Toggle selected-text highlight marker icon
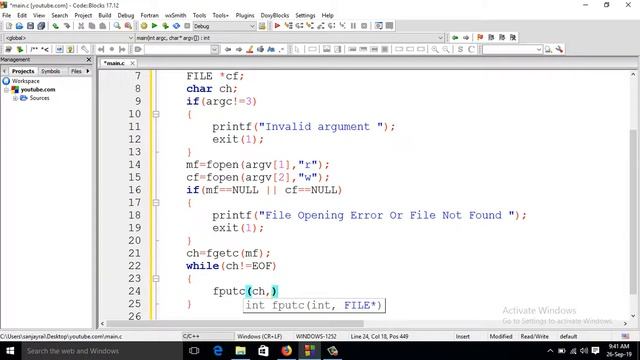The width and height of the screenshot is (640, 360). 249,49
